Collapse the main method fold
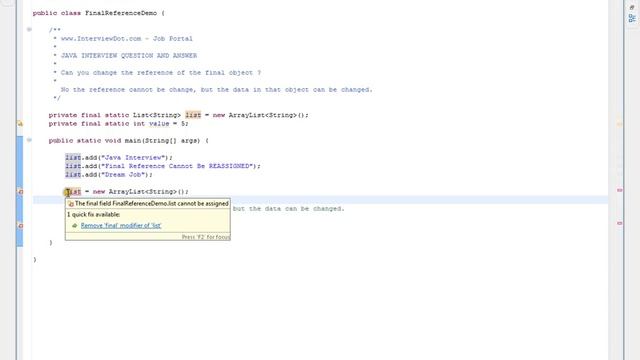This screenshot has height=360, width=640. coord(29,140)
